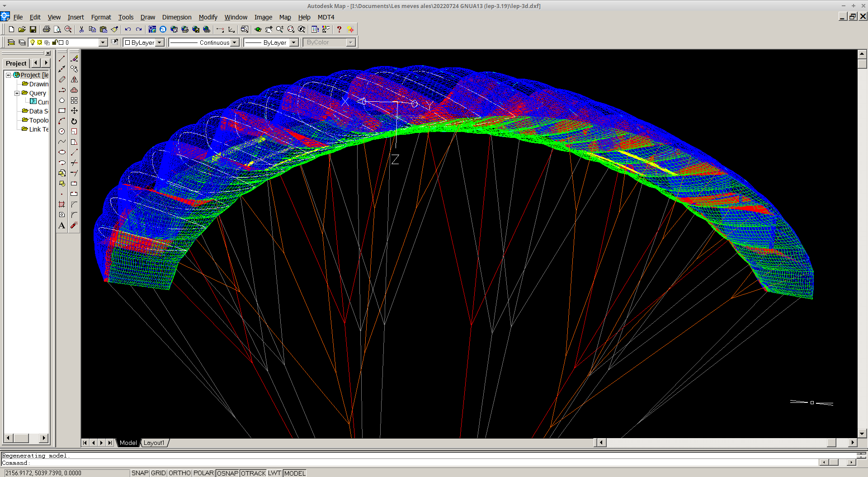
Task: Switch to the Layout1 tab
Action: tap(154, 443)
